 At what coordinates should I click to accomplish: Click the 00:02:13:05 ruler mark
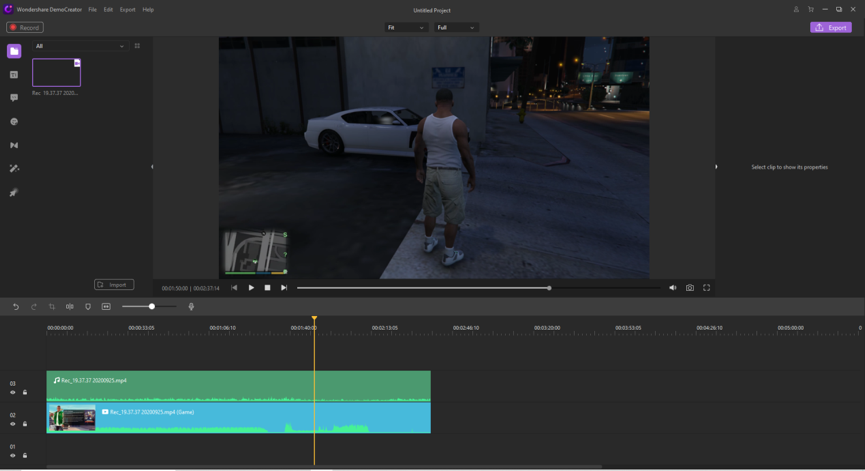385,328
